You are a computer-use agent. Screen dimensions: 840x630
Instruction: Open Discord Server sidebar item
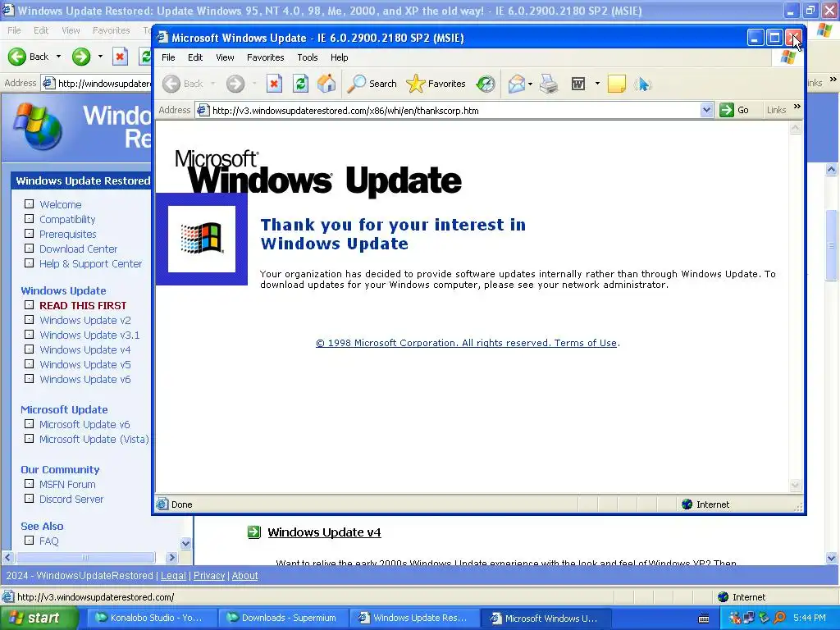tap(71, 499)
